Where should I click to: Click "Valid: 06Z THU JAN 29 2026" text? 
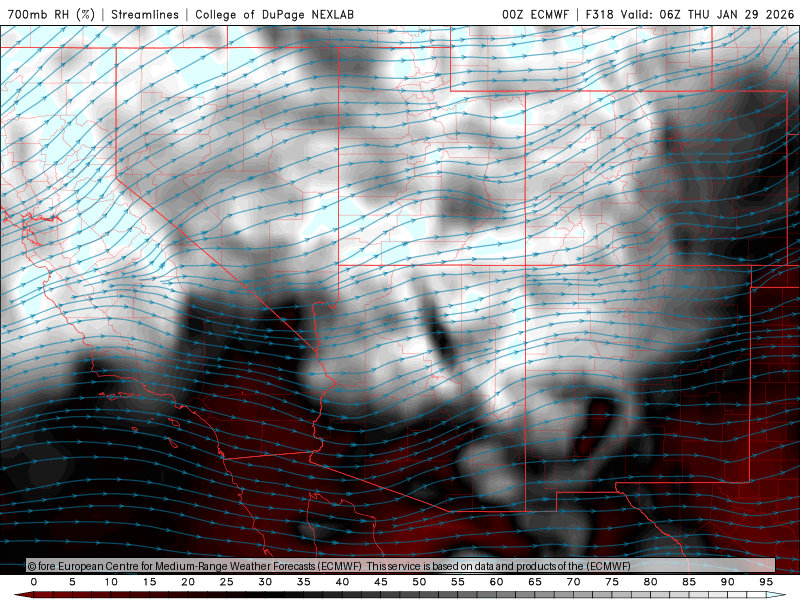point(708,14)
